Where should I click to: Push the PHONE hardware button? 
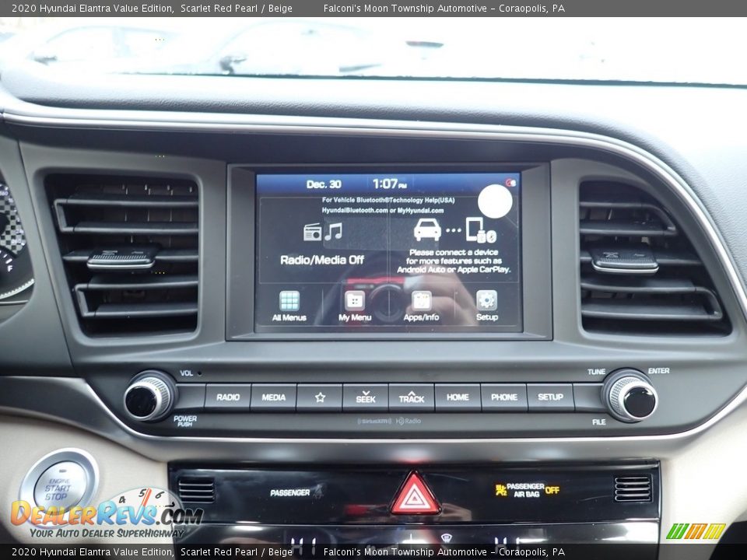coord(504,397)
